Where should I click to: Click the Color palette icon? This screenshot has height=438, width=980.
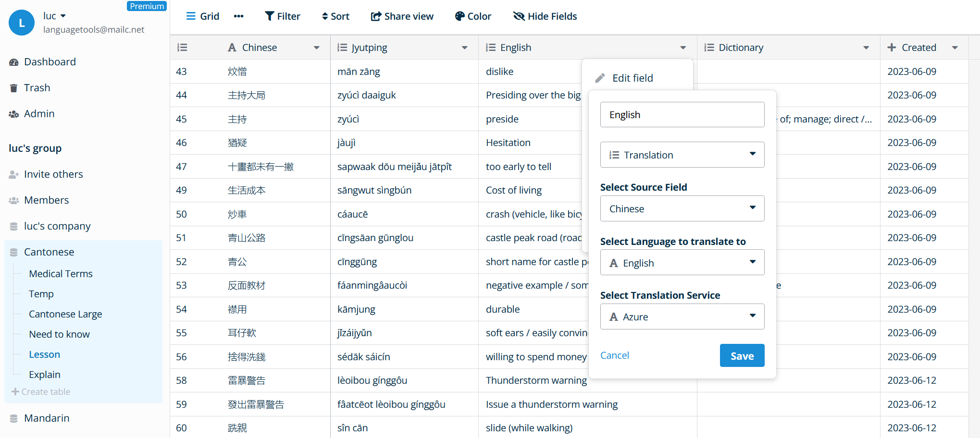click(460, 16)
